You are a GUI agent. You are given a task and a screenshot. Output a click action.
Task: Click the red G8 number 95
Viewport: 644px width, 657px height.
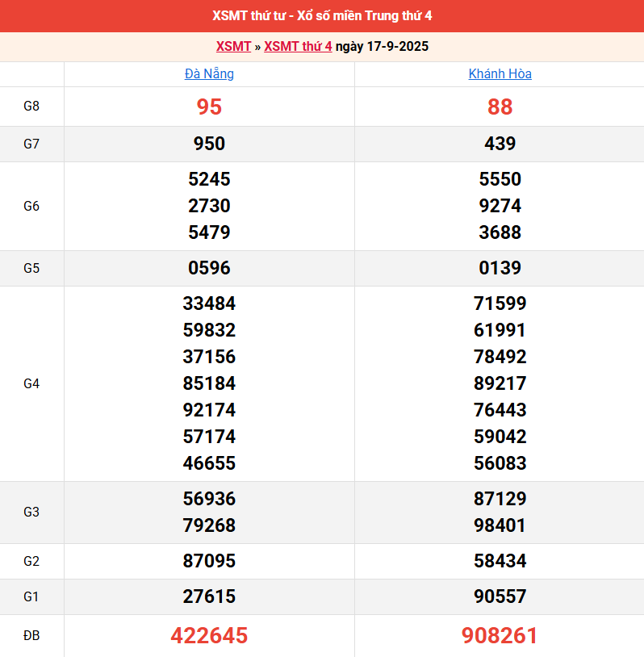pyautogui.click(x=209, y=107)
